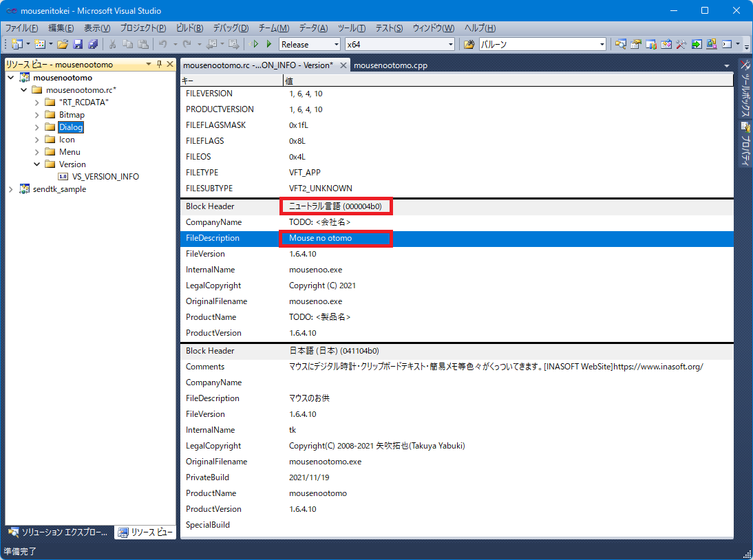Open the ビルド(B) menu

[190, 28]
